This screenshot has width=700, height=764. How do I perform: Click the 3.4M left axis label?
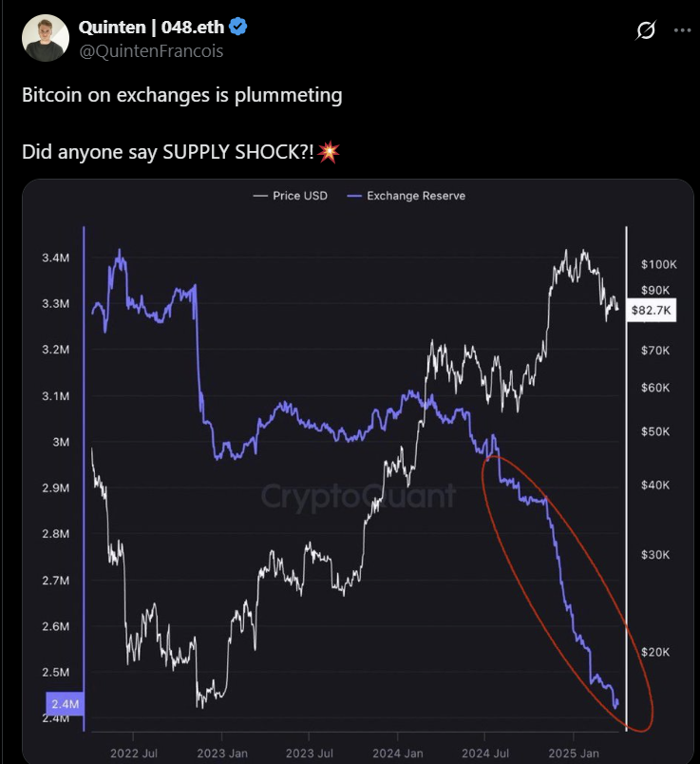tap(55, 258)
